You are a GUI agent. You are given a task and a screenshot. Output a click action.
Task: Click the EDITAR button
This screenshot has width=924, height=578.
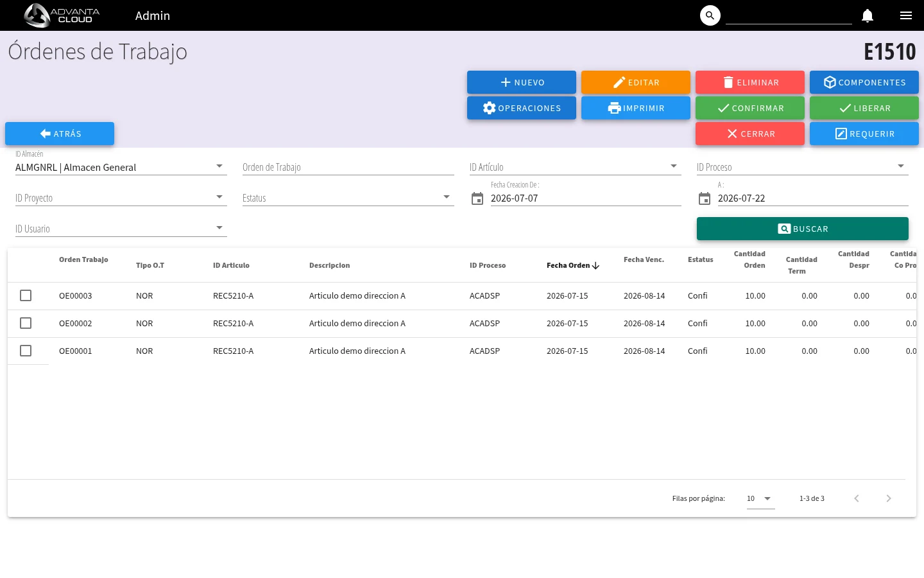click(636, 82)
